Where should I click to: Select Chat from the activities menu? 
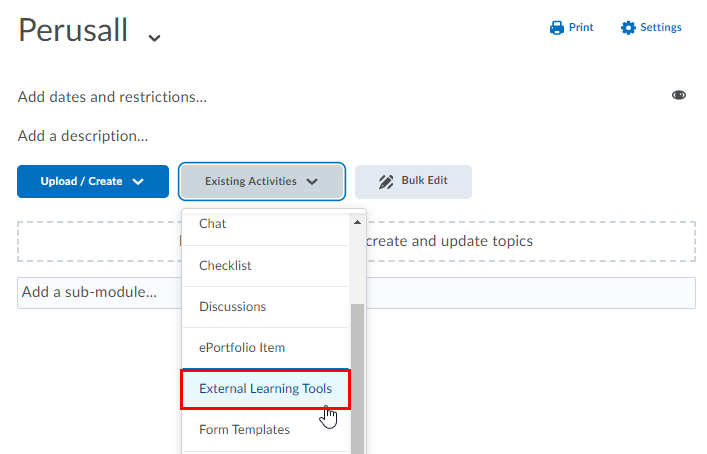point(213,224)
